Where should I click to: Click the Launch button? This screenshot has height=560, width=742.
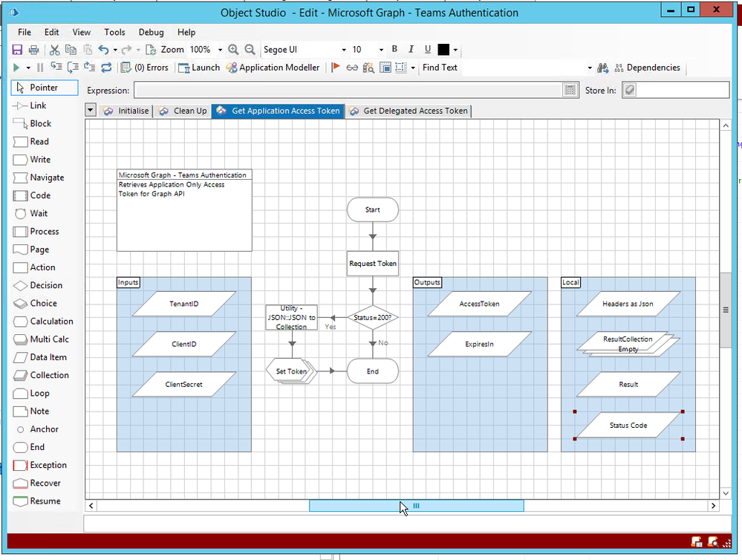[x=199, y=68]
